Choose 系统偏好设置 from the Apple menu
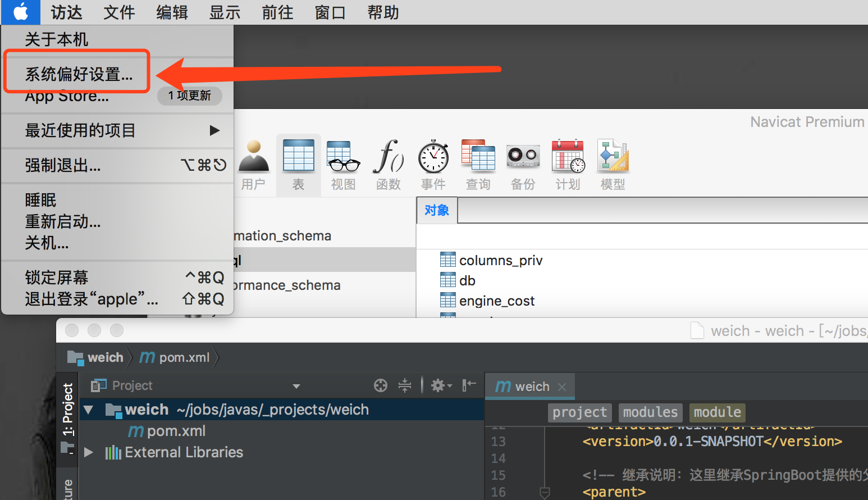The image size is (868, 500). click(79, 74)
